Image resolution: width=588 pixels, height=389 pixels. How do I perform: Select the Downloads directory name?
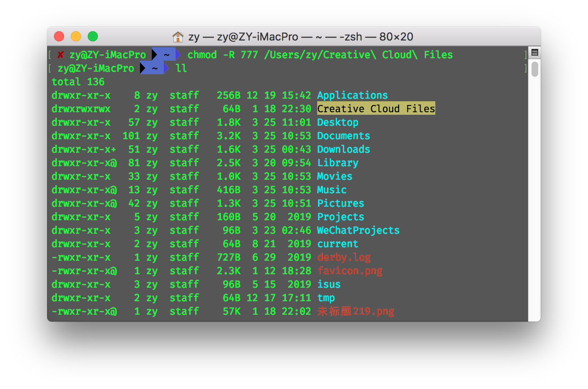pos(344,149)
